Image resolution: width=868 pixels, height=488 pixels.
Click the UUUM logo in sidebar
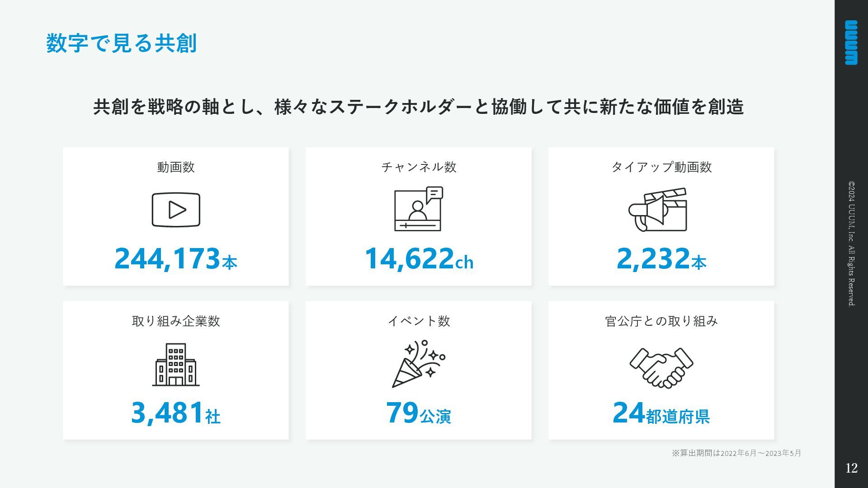851,42
